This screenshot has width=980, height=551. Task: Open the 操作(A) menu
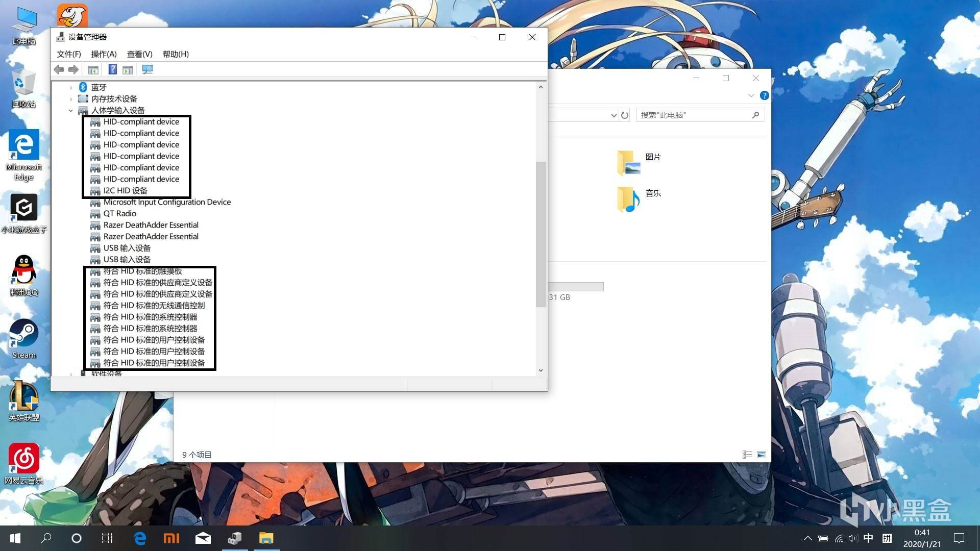pos(104,54)
